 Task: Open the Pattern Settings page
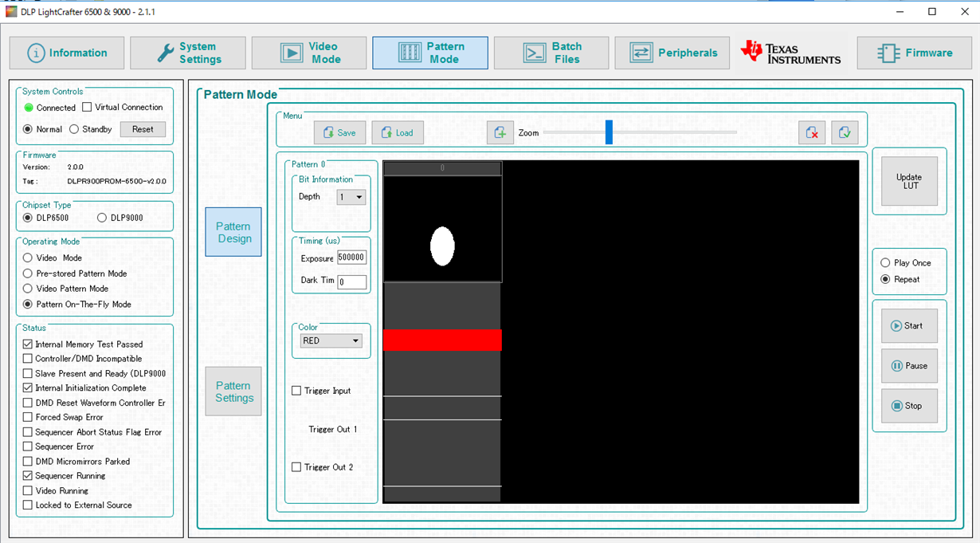(233, 392)
